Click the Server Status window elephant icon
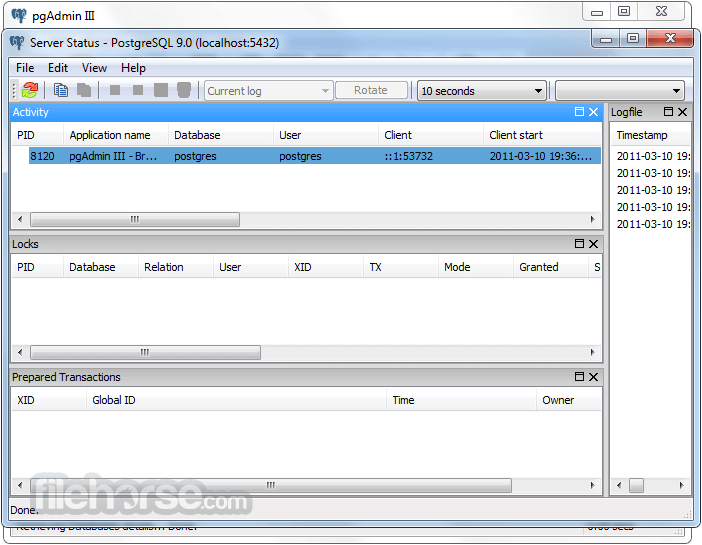702x545 pixels. coord(17,43)
